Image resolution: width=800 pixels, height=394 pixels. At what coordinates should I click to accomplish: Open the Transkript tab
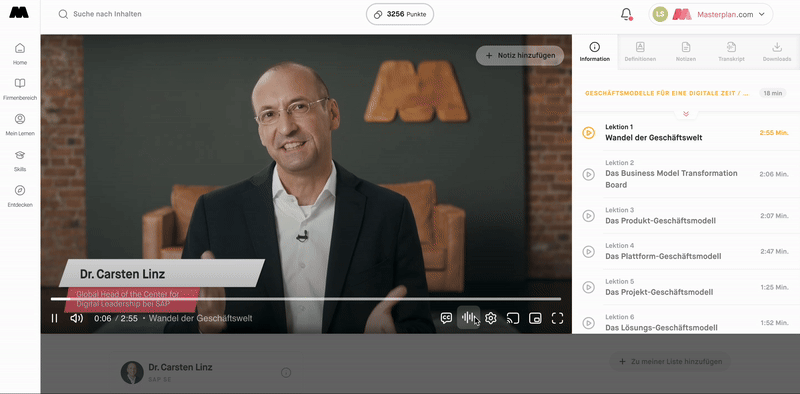[x=731, y=52]
